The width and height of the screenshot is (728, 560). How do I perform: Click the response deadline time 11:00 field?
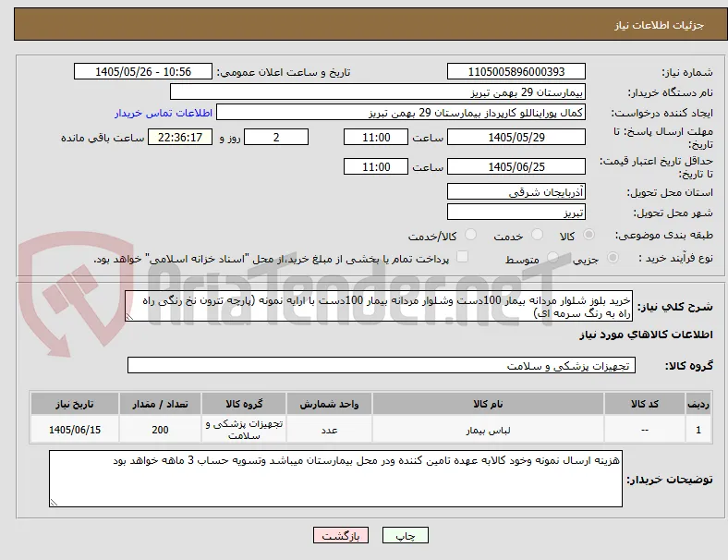376,137
